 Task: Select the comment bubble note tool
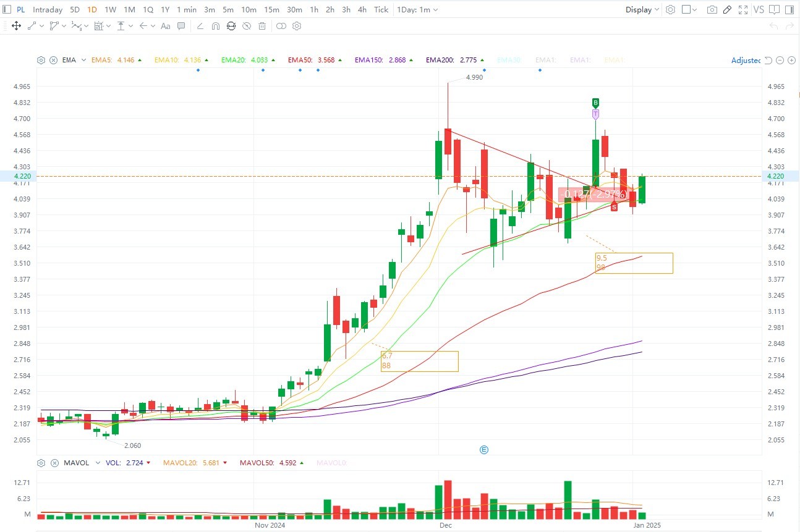(x=181, y=26)
